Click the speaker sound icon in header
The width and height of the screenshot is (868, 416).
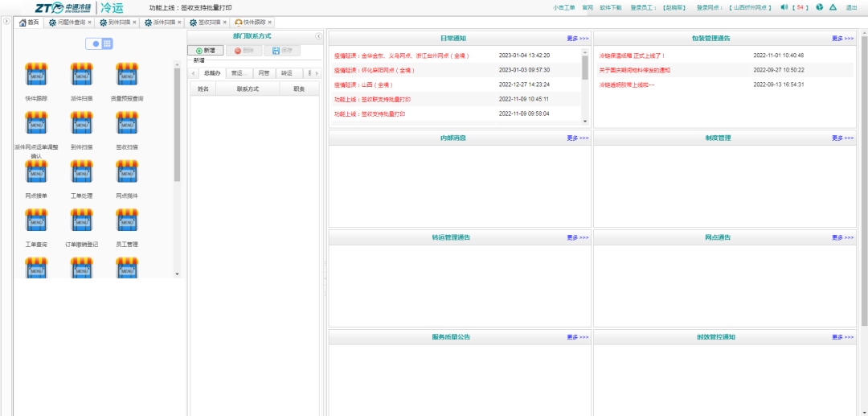tap(784, 7)
